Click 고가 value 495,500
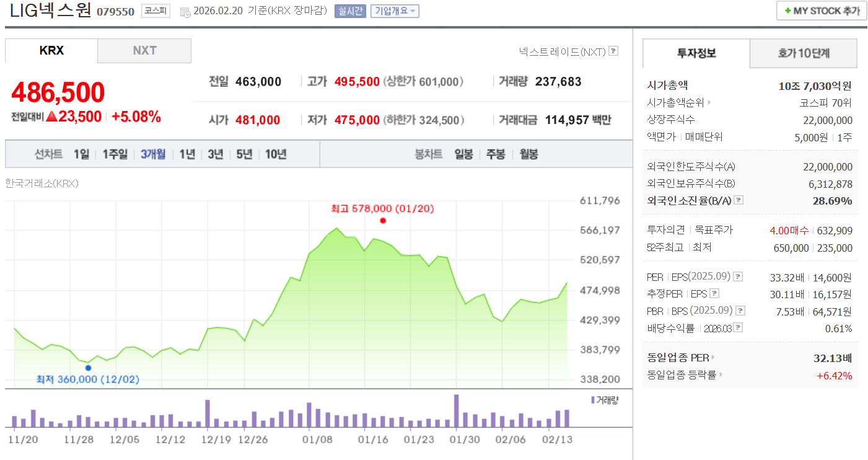This screenshot has width=868, height=460. (357, 82)
